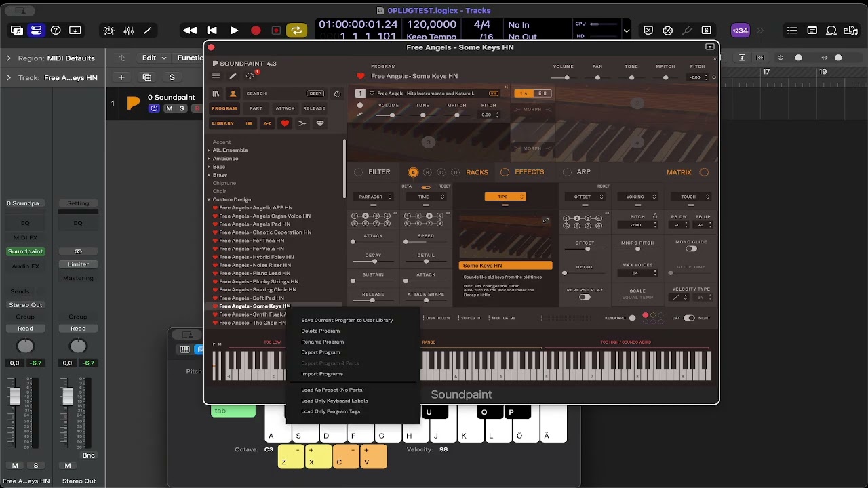Click the power button on Soundpaint track
This screenshot has height=488, width=868.
154,108
